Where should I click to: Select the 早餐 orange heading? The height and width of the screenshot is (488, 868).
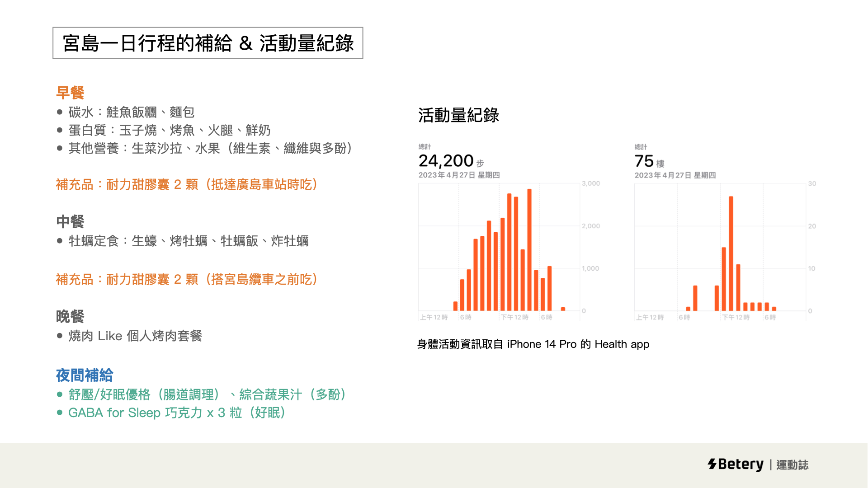70,93
